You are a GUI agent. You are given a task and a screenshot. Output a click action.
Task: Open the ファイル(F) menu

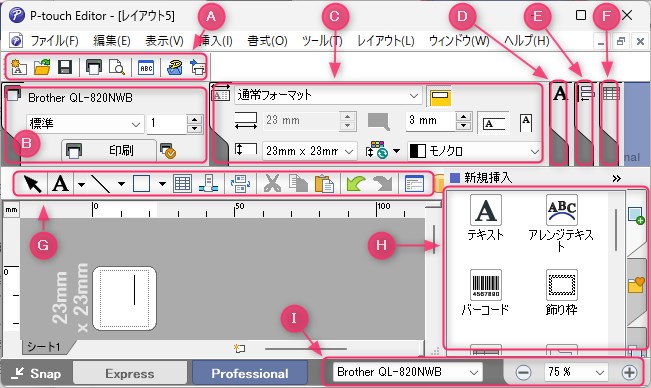[x=55, y=41]
